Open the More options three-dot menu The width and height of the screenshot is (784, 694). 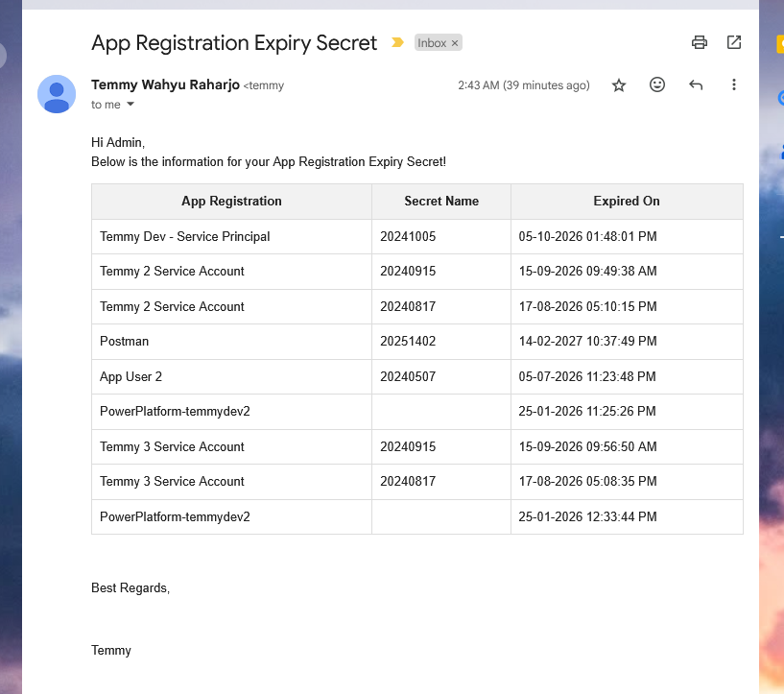[733, 85]
